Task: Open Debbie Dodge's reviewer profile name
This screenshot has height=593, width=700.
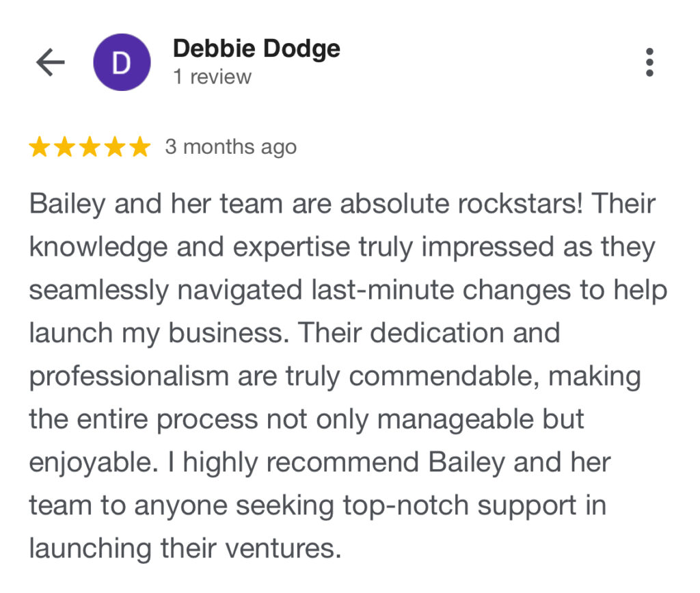Action: point(256,49)
